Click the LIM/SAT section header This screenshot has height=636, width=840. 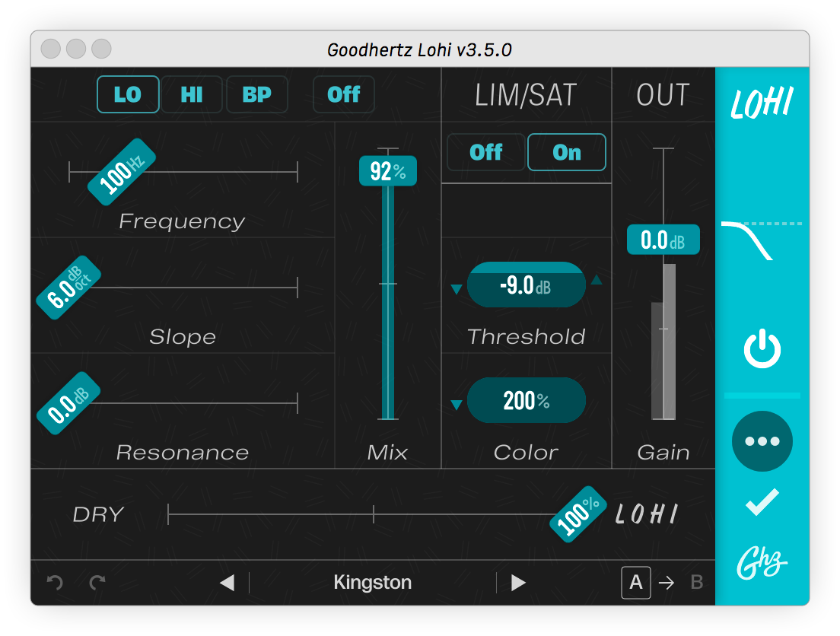(x=526, y=95)
